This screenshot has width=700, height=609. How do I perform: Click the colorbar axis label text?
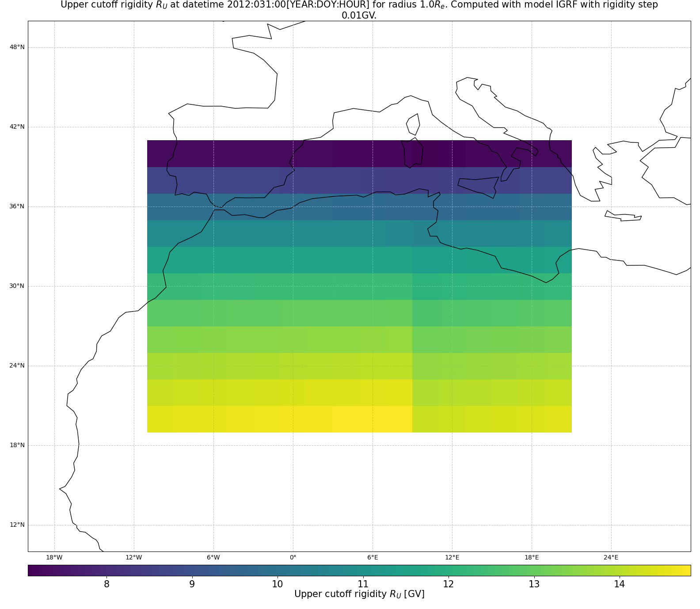(x=359, y=594)
